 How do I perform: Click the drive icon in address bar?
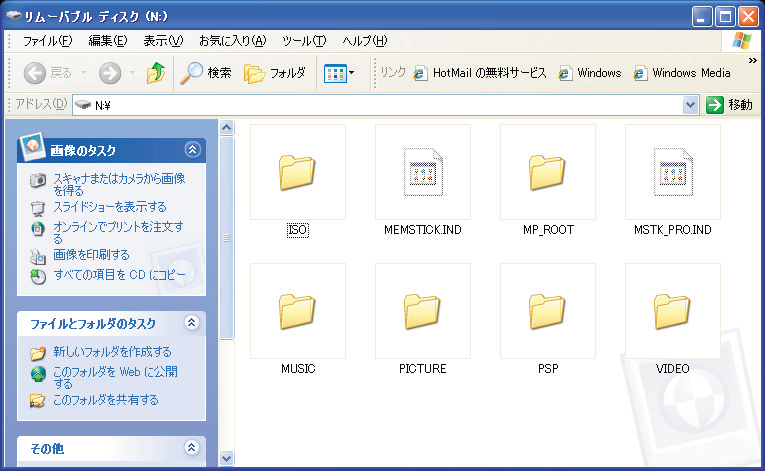point(83,104)
